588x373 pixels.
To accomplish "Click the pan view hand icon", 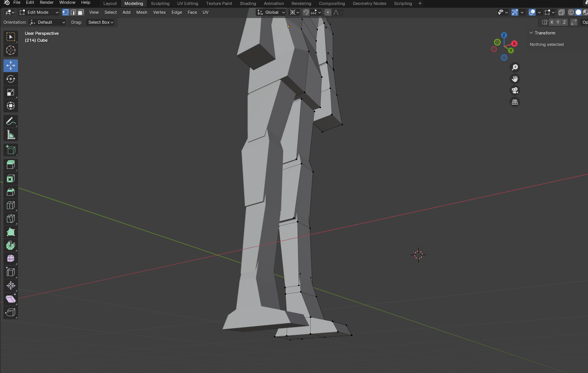I will (515, 79).
